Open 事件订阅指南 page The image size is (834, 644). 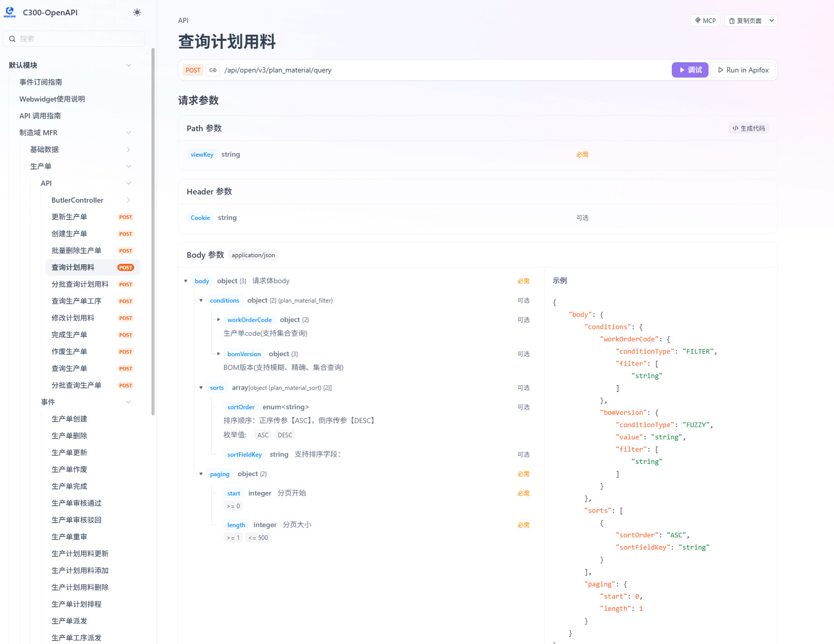pos(41,82)
